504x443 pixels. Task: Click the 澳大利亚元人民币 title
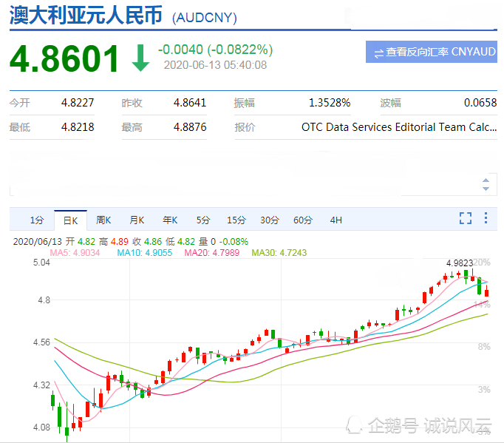[86, 16]
